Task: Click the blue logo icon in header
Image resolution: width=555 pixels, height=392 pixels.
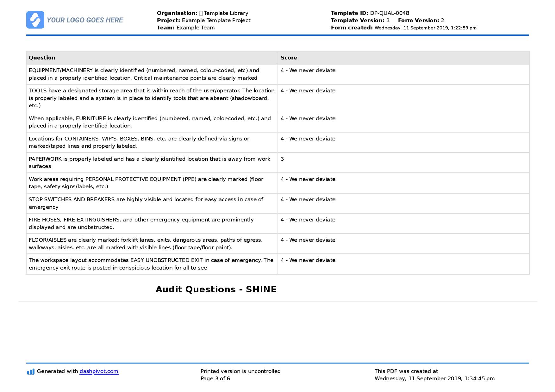Action: click(x=35, y=20)
